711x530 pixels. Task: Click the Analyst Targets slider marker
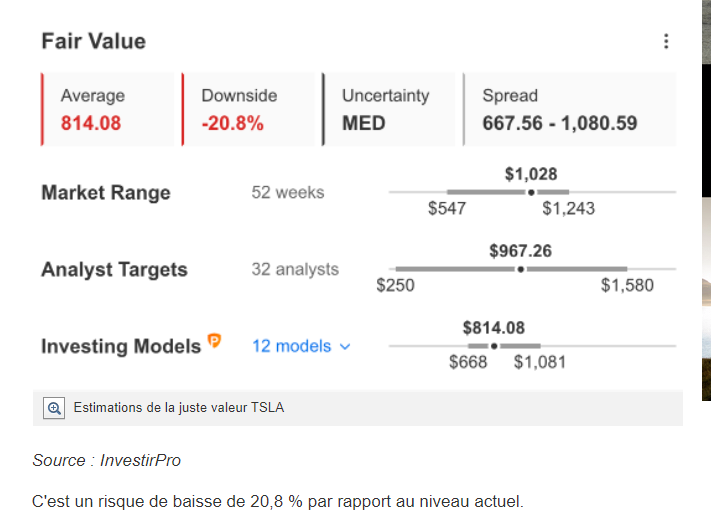coord(520,269)
